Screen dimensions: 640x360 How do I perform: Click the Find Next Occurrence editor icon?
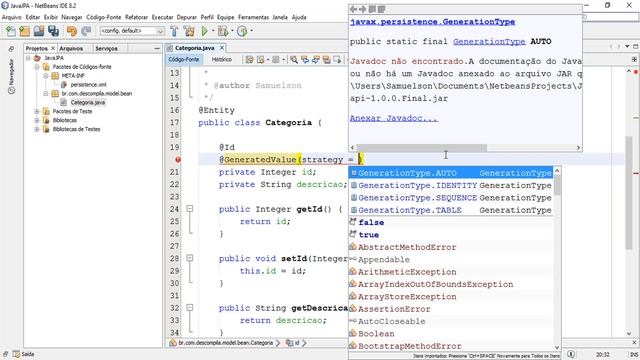click(x=316, y=60)
